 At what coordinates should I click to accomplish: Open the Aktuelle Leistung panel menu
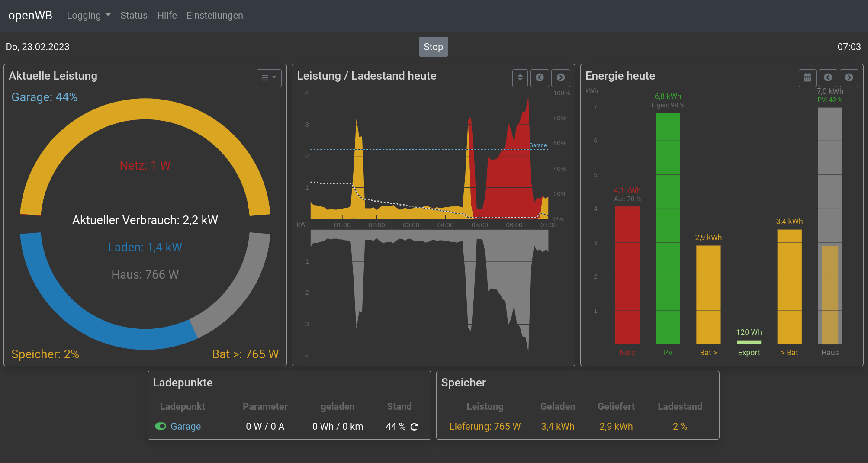(269, 78)
